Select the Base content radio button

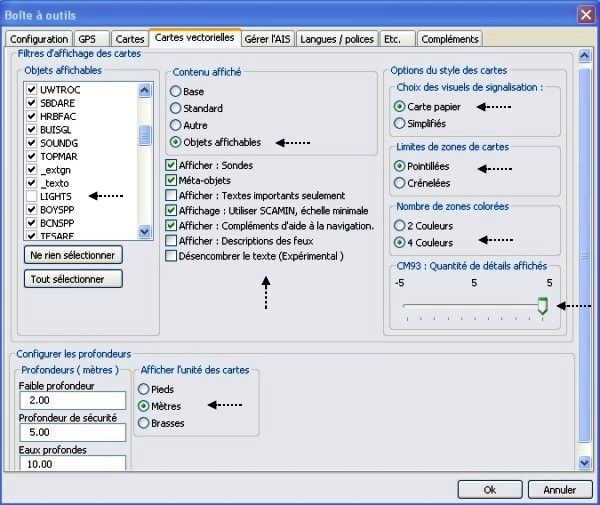[176, 91]
